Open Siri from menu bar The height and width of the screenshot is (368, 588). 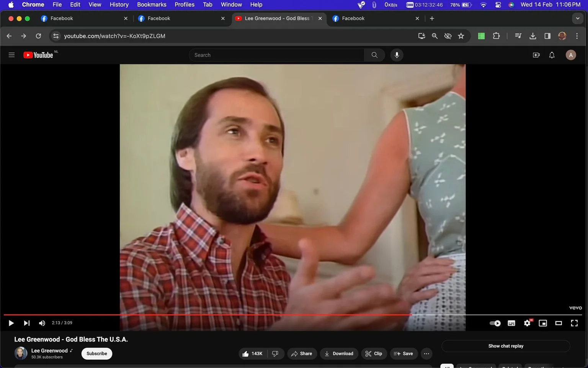[511, 5]
